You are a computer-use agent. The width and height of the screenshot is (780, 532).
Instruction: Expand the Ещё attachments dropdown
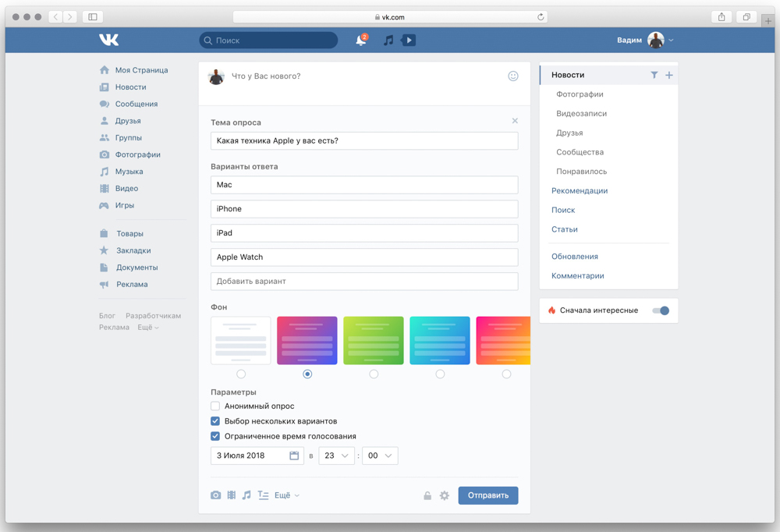[287, 495]
